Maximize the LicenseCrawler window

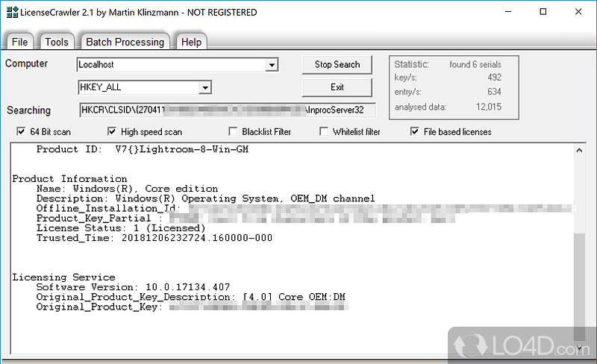[543, 12]
